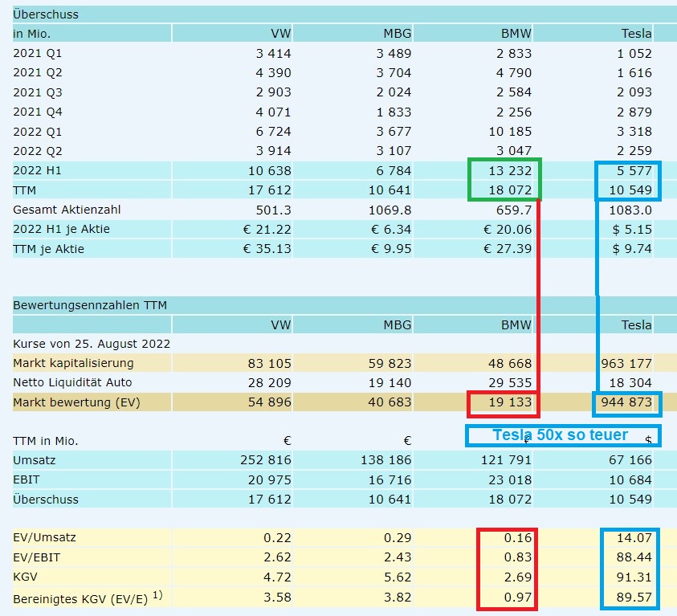
Task: Click VW's market cap 83 105
Action: (269, 364)
